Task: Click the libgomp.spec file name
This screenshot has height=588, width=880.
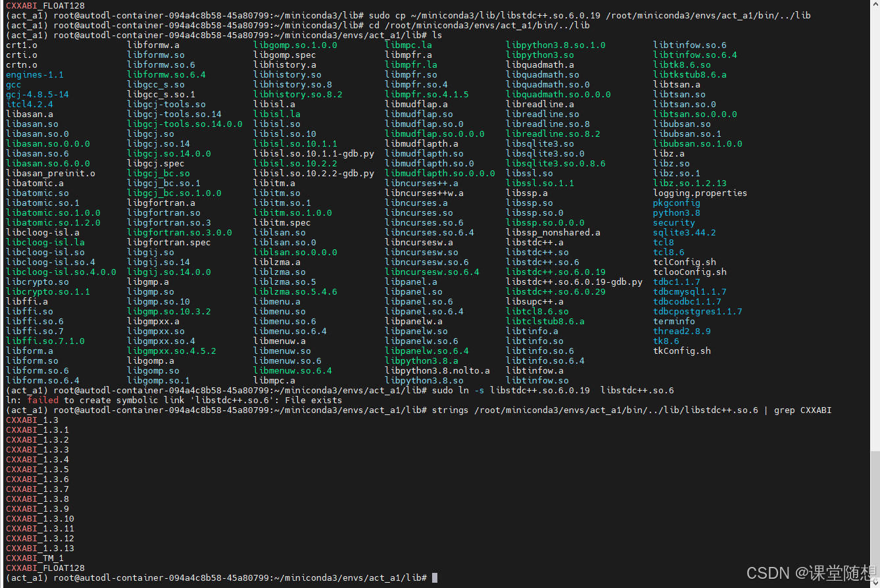Action: [285, 55]
